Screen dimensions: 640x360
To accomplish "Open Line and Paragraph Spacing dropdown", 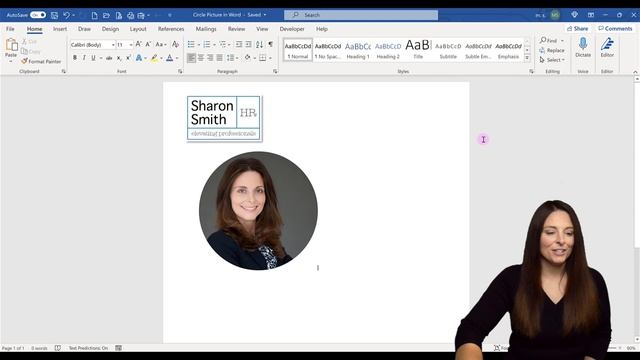I will click(232, 58).
